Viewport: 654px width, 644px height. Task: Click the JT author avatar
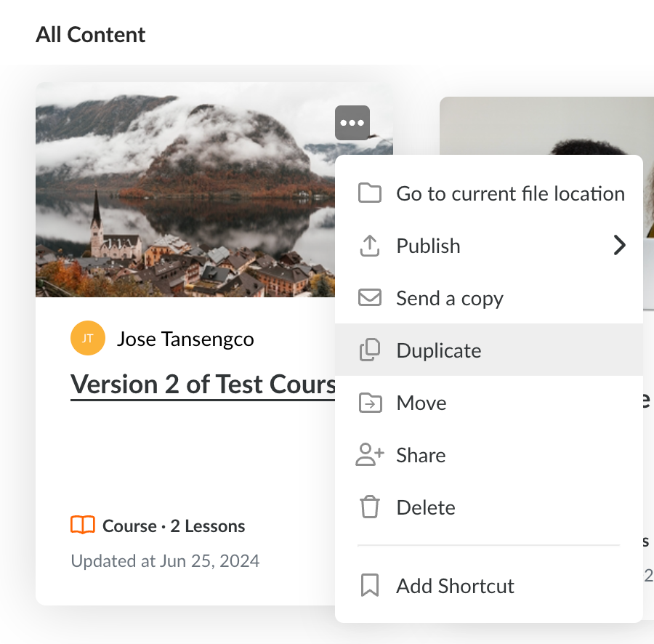88,339
